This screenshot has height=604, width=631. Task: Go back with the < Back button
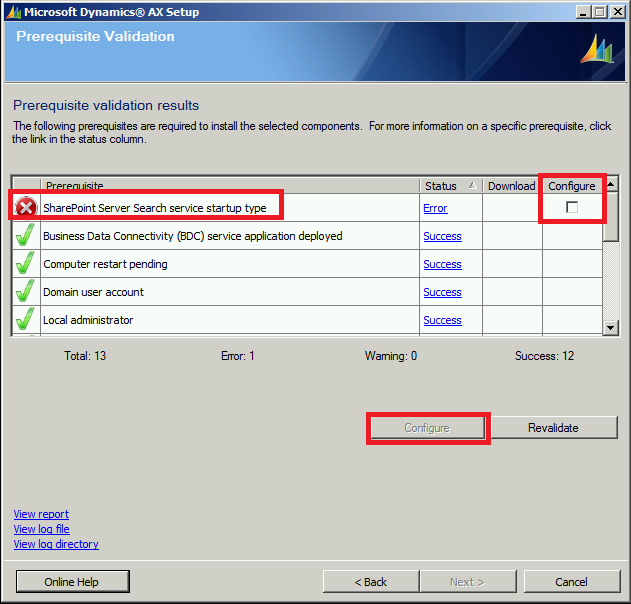click(371, 581)
